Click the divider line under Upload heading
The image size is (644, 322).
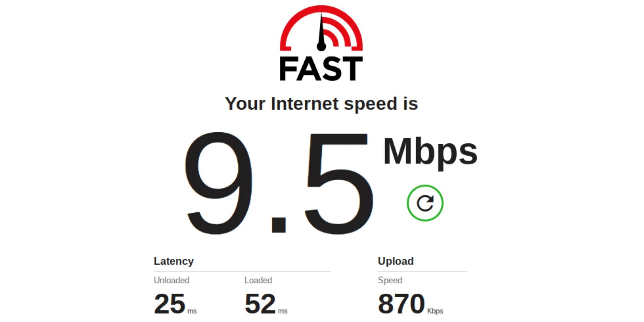pyautogui.click(x=422, y=272)
